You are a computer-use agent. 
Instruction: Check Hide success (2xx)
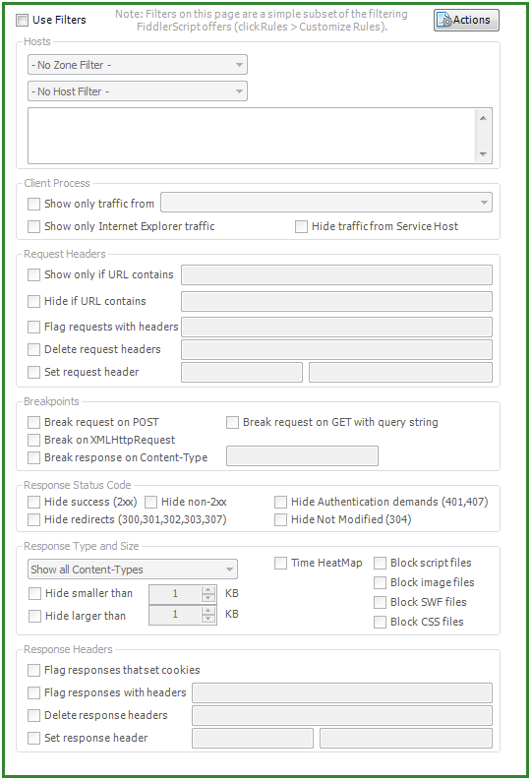click(x=33, y=502)
